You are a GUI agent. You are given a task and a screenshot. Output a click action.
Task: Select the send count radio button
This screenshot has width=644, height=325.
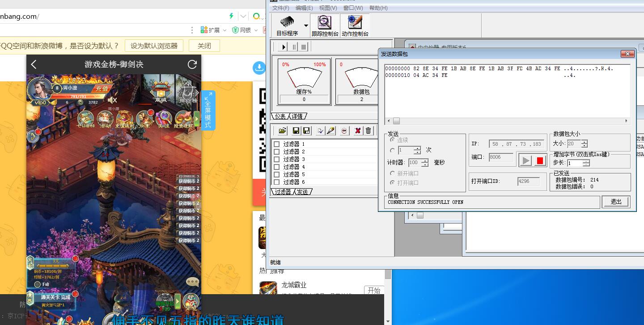(393, 150)
